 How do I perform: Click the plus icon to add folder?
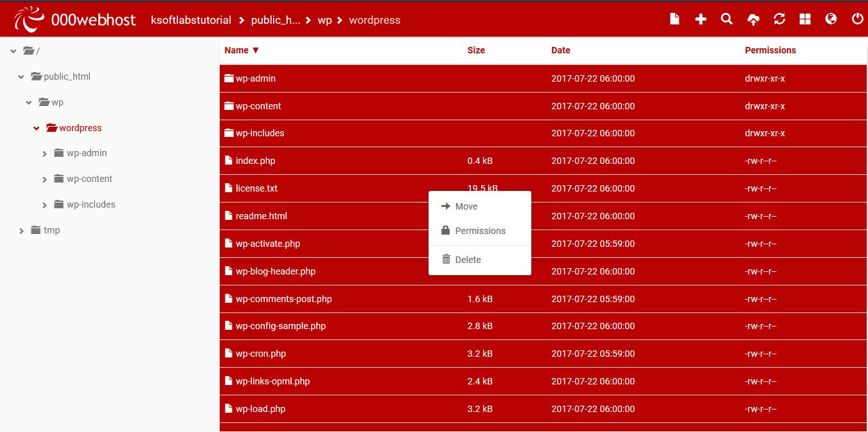tap(701, 19)
